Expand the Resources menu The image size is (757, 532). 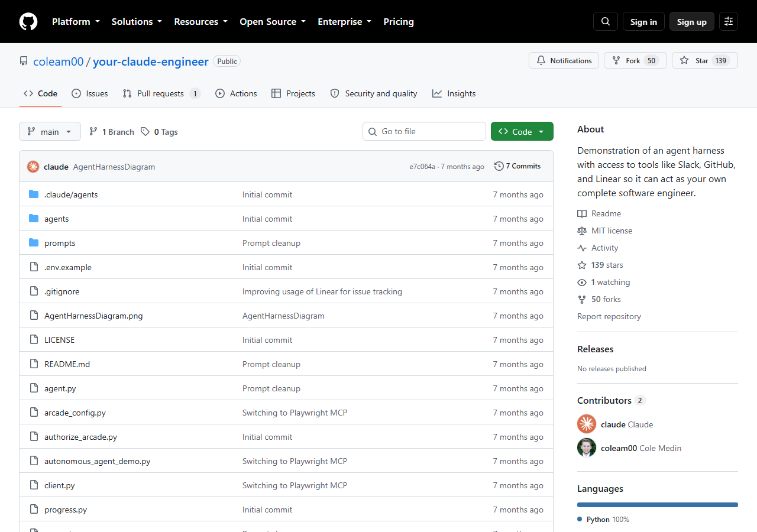[200, 21]
